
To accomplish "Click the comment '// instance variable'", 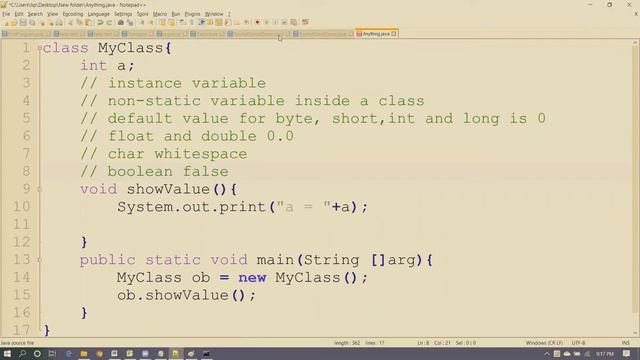I will [173, 83].
